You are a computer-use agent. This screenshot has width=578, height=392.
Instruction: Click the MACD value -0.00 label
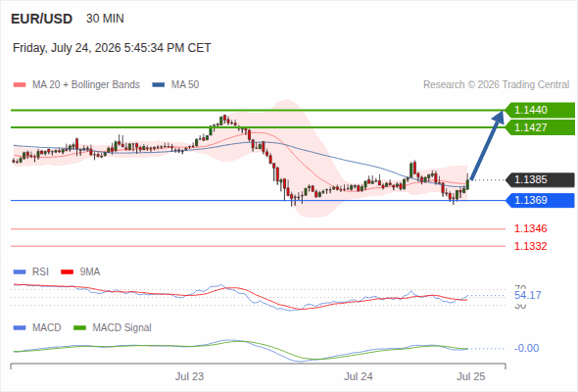(x=526, y=348)
